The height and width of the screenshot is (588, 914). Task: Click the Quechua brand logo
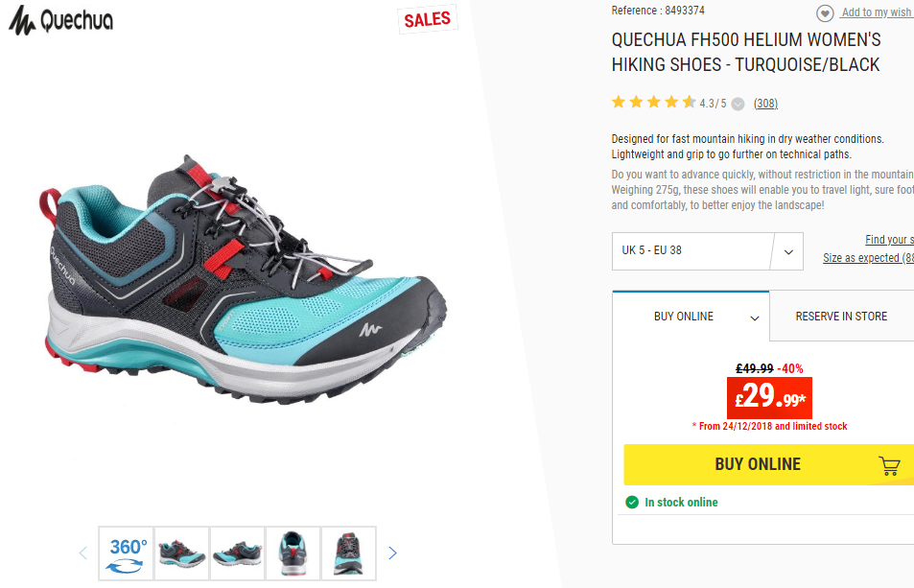60,20
